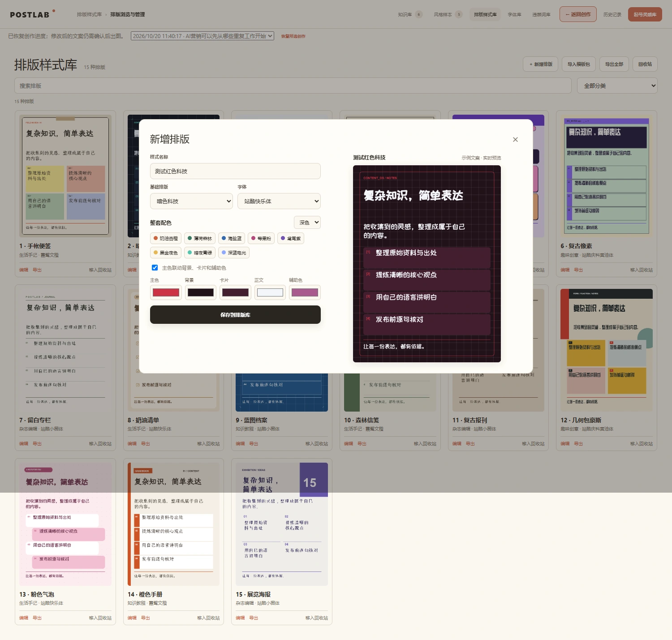The height and width of the screenshot is (640, 672).
Task: Apply the 莓果粉 color preset
Action: 261,238
